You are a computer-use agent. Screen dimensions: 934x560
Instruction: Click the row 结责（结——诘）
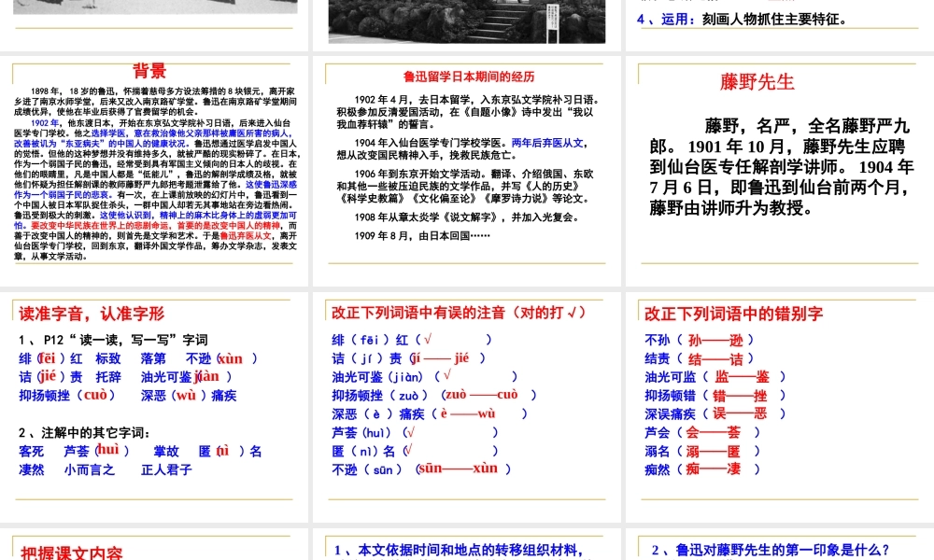click(700, 358)
